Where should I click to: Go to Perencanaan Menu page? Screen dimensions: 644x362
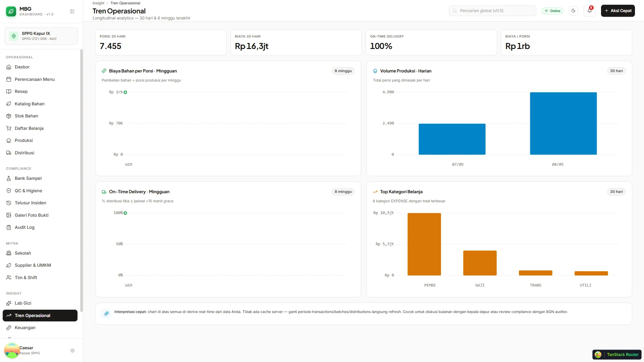click(40, 80)
